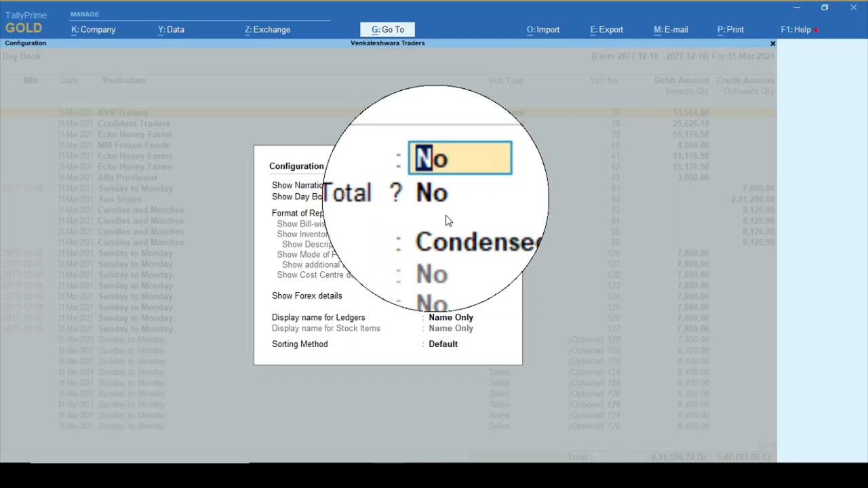
Task: Click the Particulars column header
Action: click(124, 80)
